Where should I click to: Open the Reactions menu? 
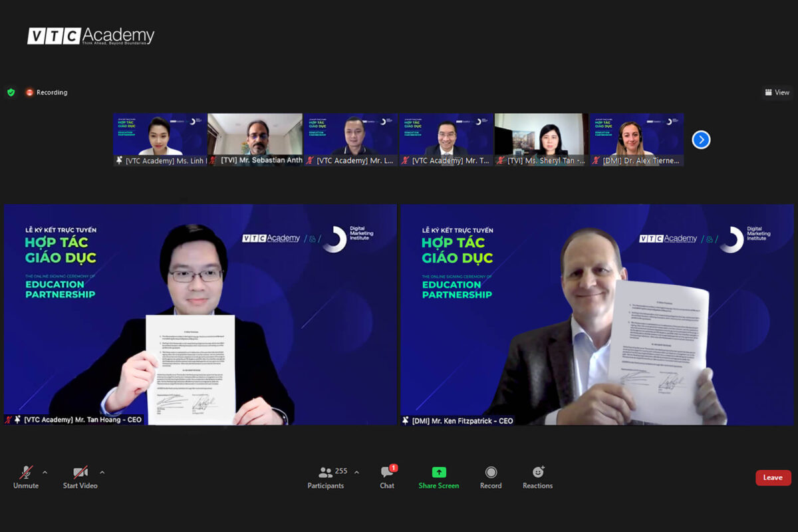pyautogui.click(x=537, y=477)
